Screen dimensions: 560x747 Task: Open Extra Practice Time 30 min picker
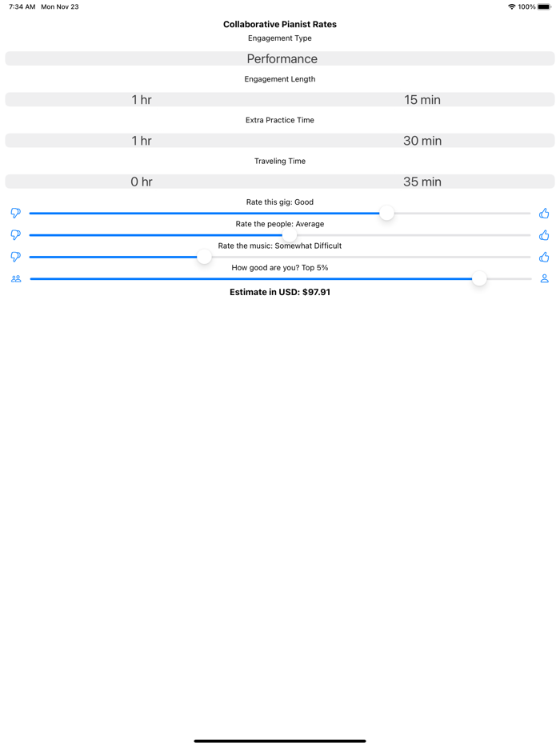coord(422,141)
